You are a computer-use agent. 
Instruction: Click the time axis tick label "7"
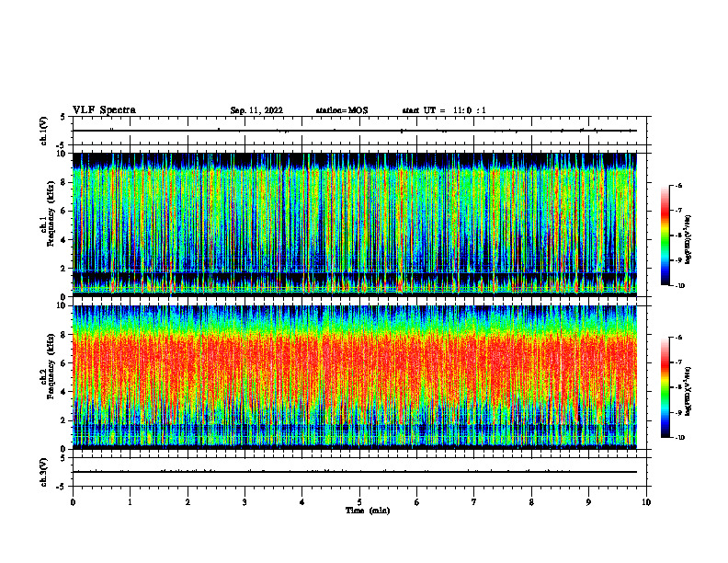474,502
